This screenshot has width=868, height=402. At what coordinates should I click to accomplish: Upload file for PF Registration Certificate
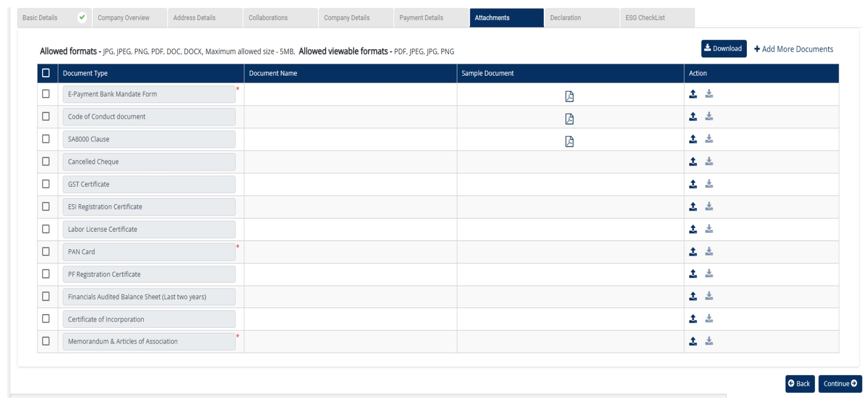[x=693, y=274]
